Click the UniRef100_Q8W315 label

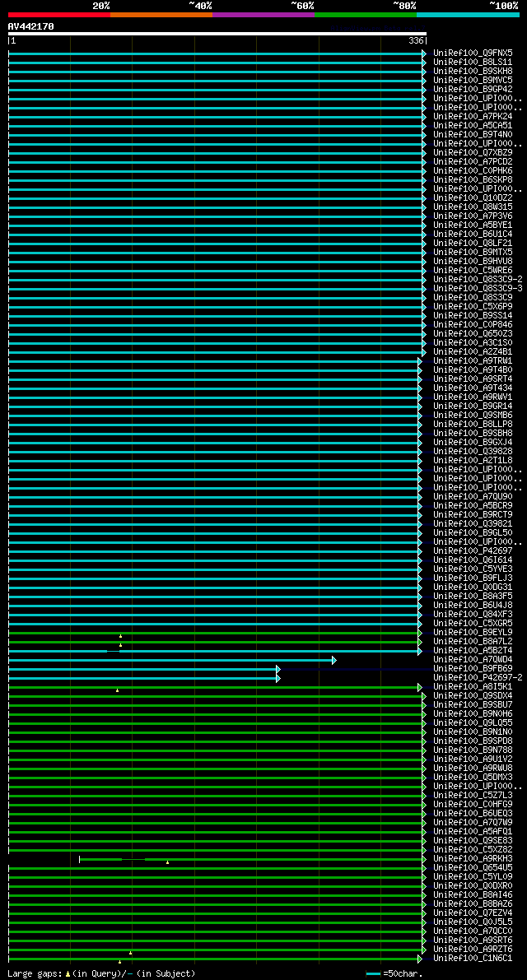coord(473,207)
